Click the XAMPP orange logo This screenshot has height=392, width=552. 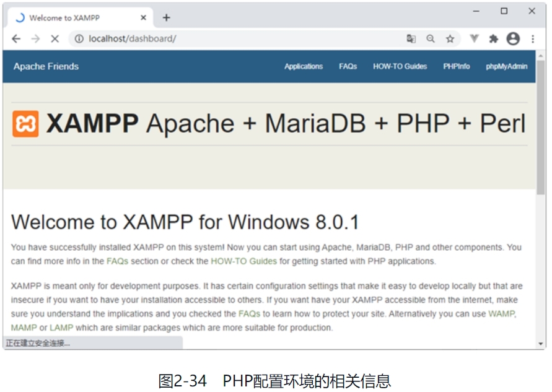[x=25, y=124]
